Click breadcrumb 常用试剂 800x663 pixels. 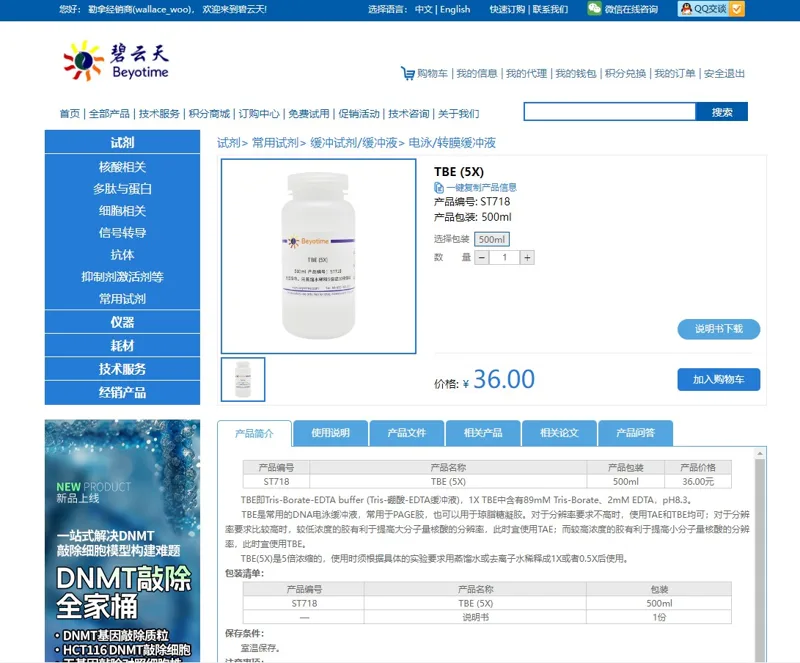click(x=275, y=142)
